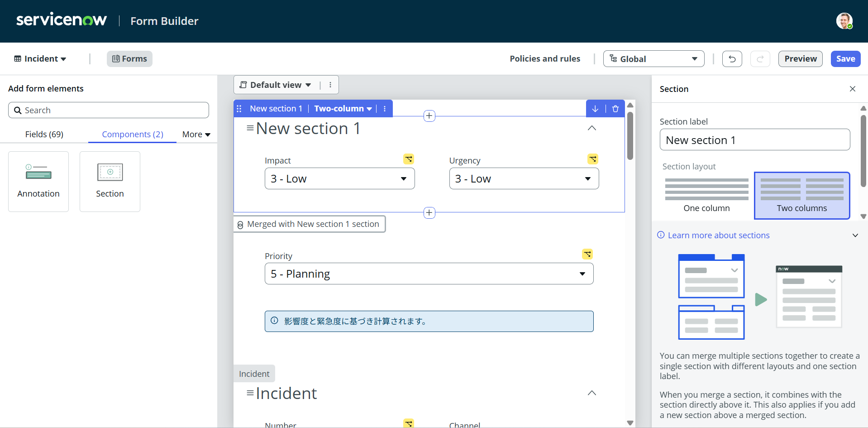Open the Global scope dropdown
Image resolution: width=868 pixels, height=428 pixels.
653,59
